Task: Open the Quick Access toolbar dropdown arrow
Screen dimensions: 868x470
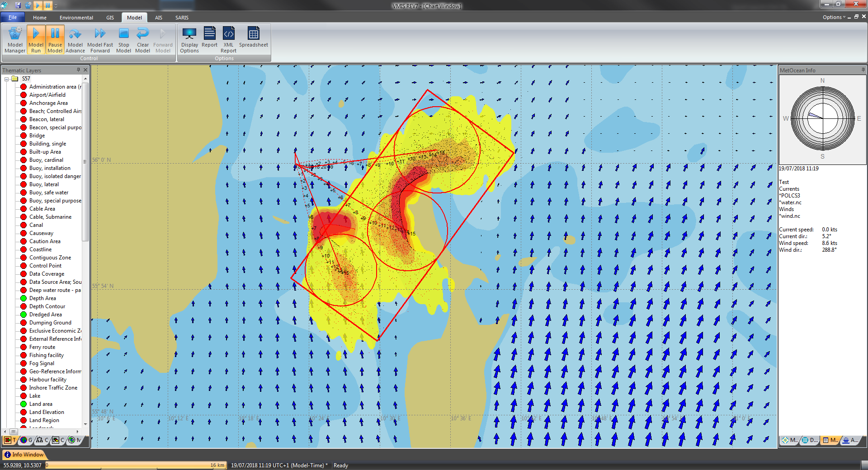Action: [x=56, y=6]
